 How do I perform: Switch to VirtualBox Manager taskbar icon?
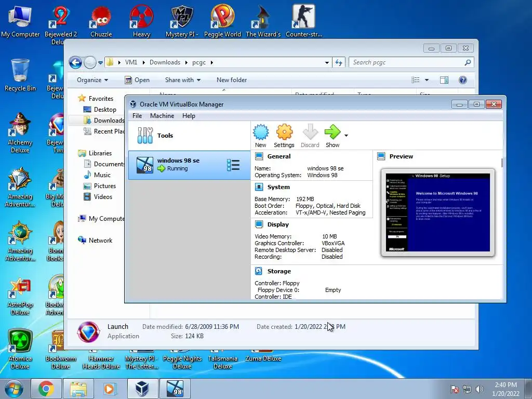(x=142, y=389)
